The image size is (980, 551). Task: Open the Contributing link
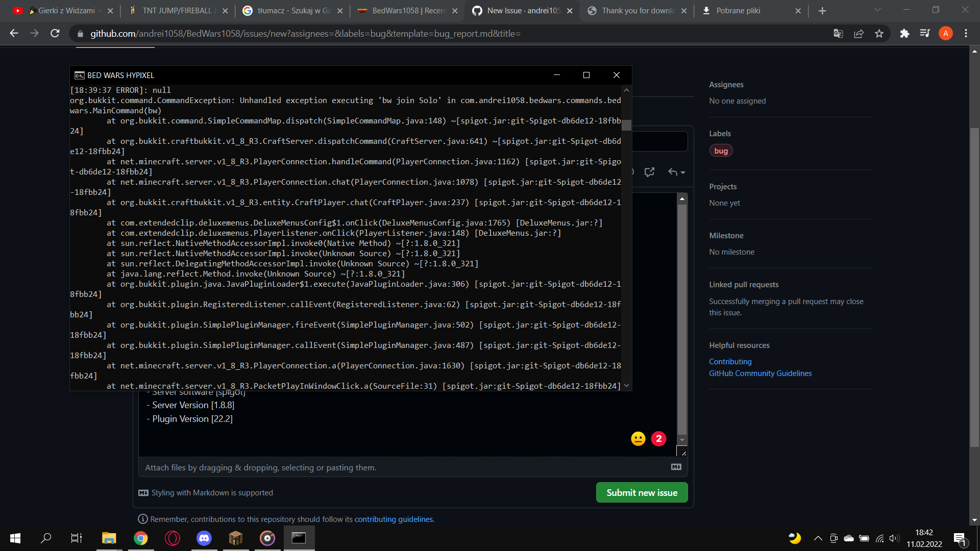[x=730, y=361]
